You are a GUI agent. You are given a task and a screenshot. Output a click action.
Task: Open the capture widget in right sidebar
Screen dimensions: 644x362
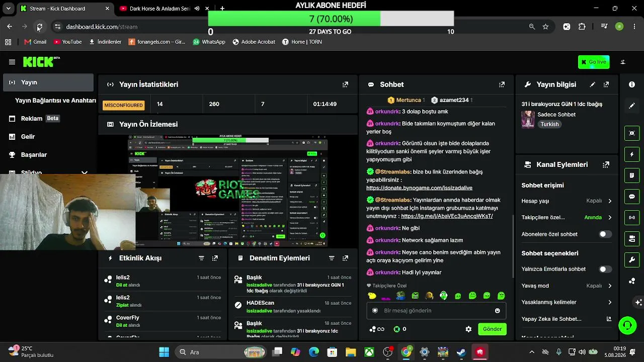[632, 133]
